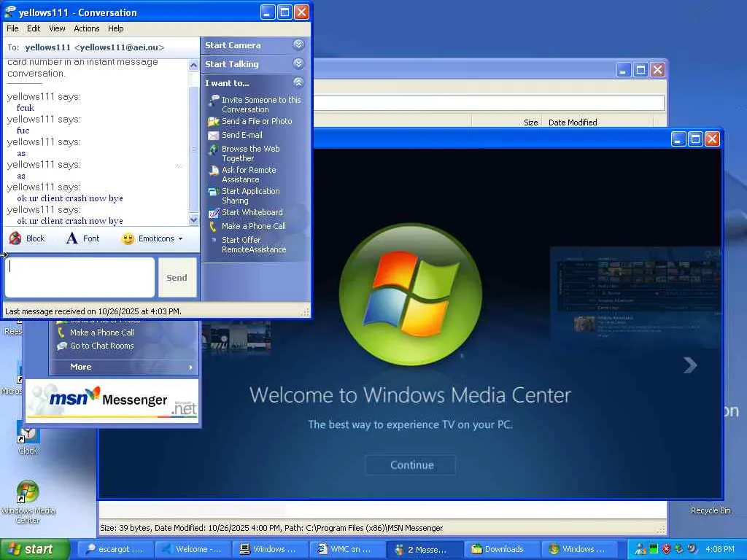Viewport: 747px width, 560px height.
Task: Click the Make a Phone Call icon in conversation
Action: point(213,227)
